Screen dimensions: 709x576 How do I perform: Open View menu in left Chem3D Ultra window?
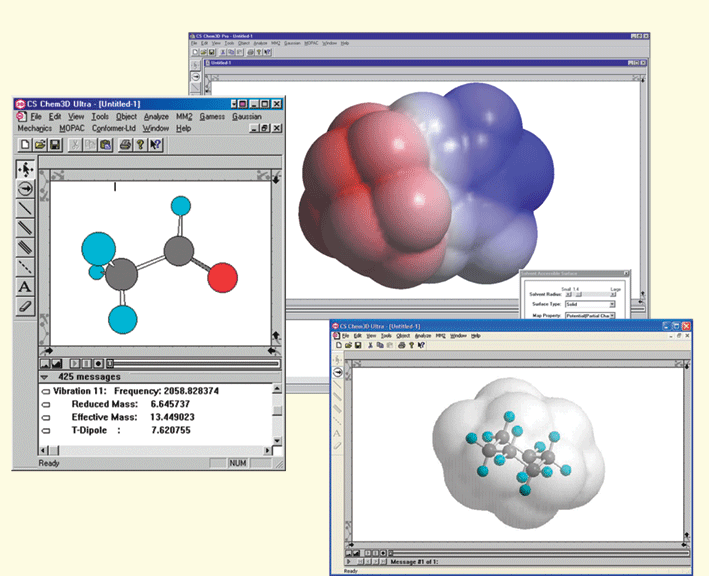coord(76,117)
